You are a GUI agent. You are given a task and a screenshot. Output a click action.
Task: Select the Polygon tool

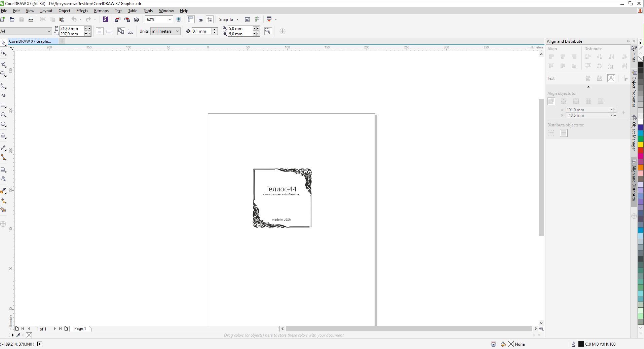tap(4, 124)
